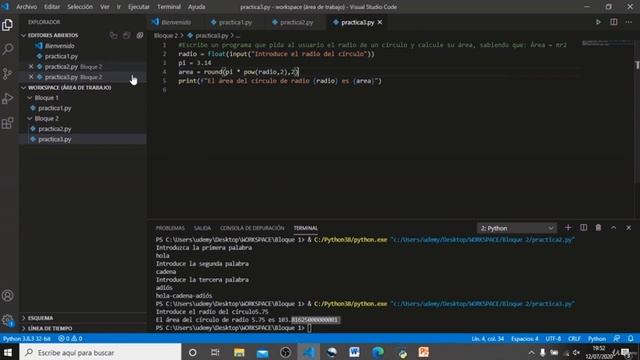Click Lín. 4, col. 34 cursor position

click(x=487, y=339)
